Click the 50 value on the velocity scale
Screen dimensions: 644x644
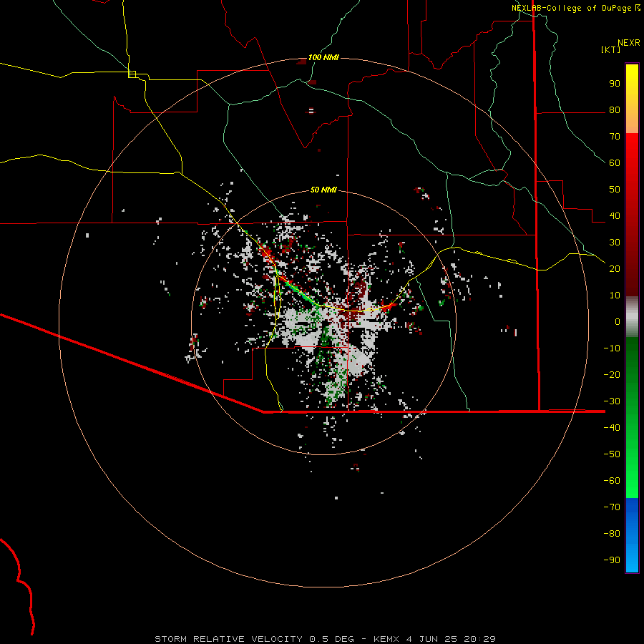(615, 190)
